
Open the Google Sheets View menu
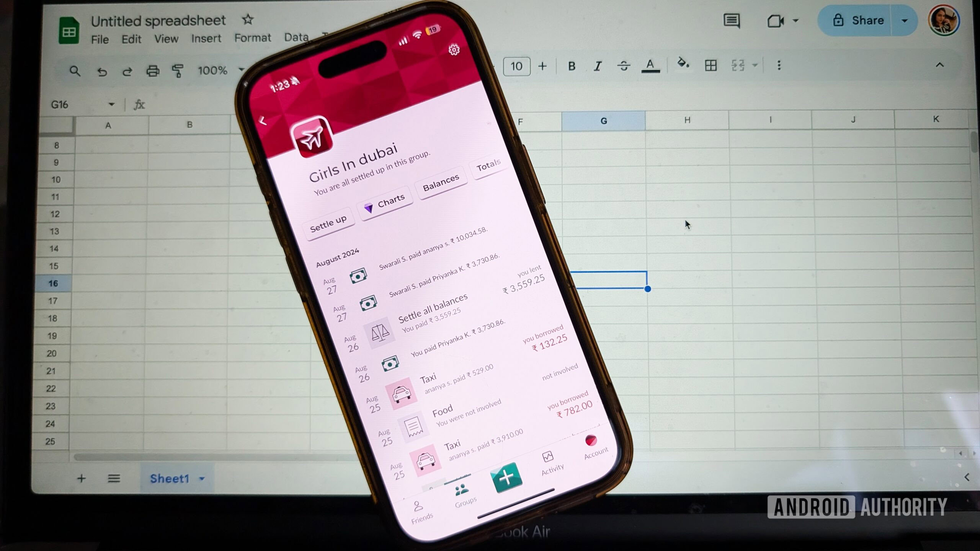166,37
